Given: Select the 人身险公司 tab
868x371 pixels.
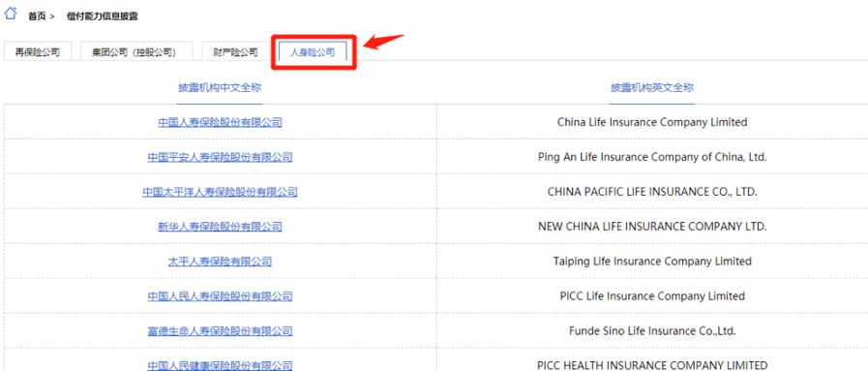Looking at the screenshot, I should [313, 52].
